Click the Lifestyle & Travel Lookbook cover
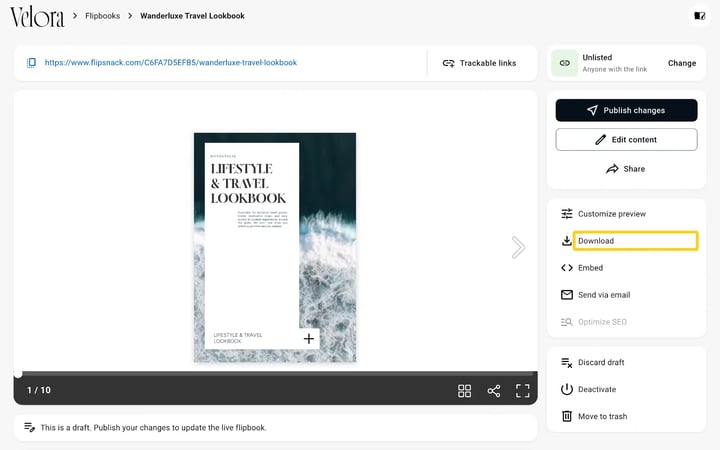720x450 pixels. pyautogui.click(x=275, y=248)
